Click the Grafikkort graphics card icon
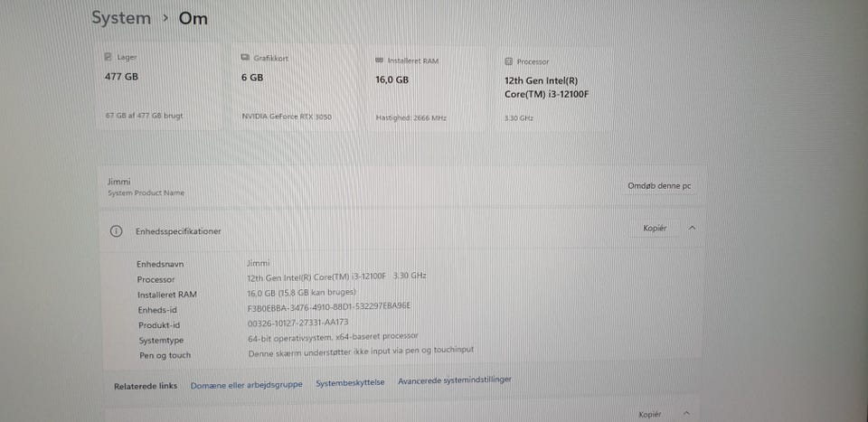 (245, 58)
